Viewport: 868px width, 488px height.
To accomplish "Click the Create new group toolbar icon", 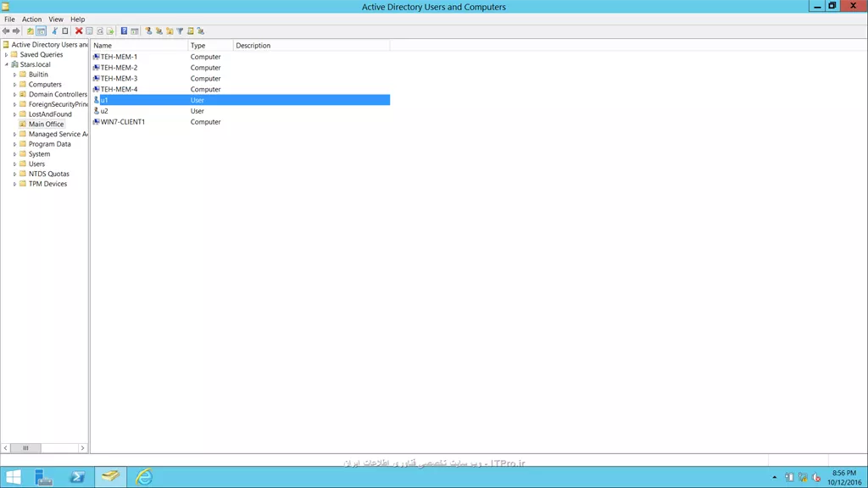I will [x=159, y=31].
